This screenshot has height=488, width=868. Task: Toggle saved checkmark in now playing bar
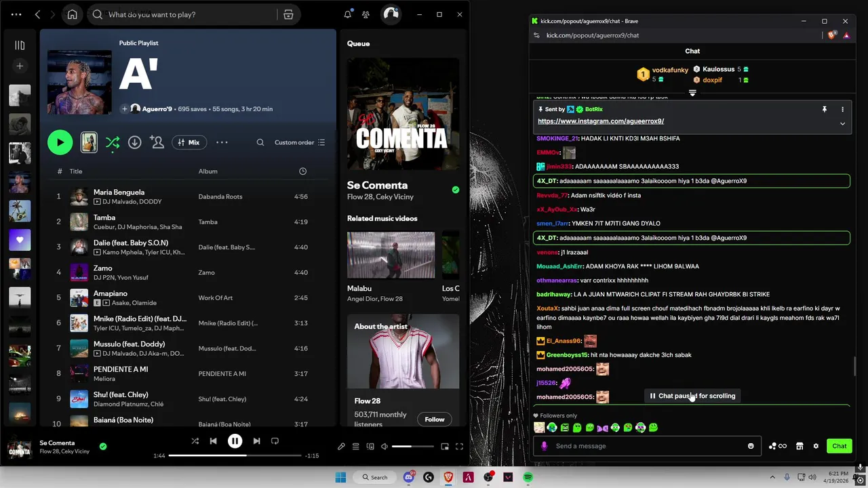click(x=103, y=447)
